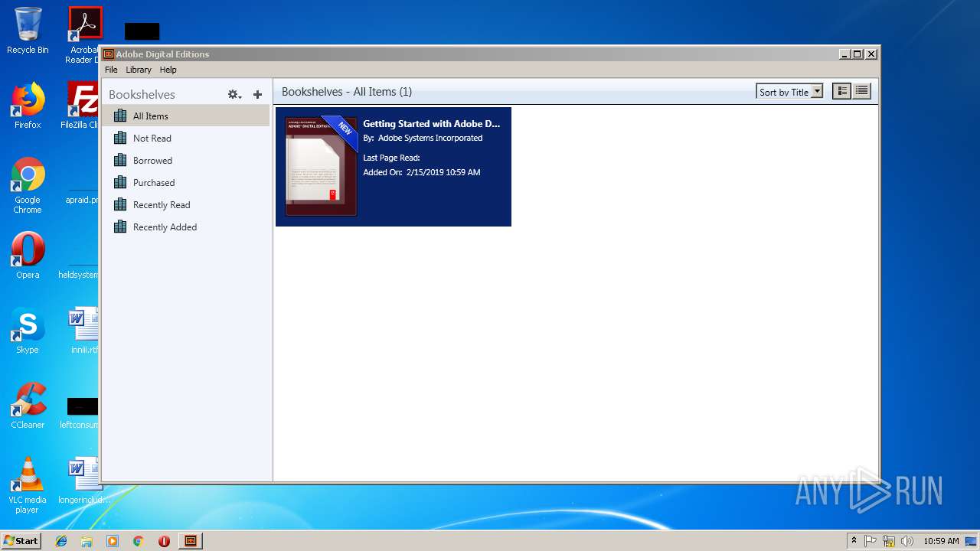Open the Sort by Title dropdown

pos(789,92)
